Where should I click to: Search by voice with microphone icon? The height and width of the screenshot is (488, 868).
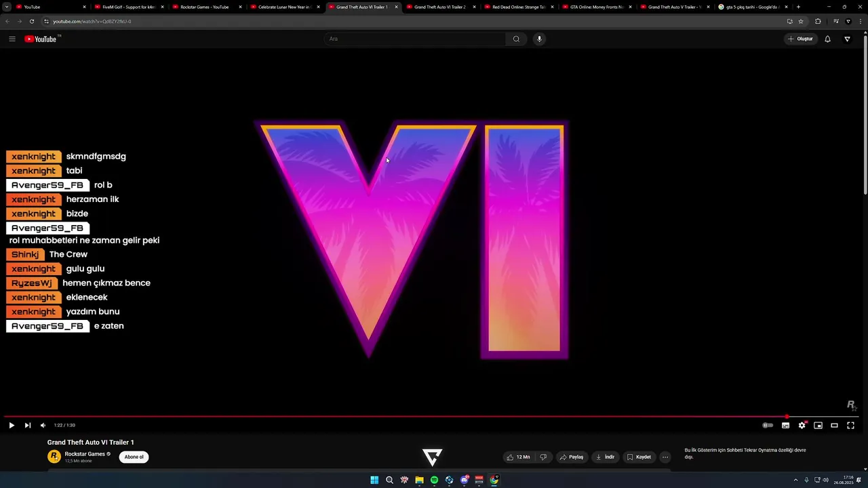coord(539,39)
